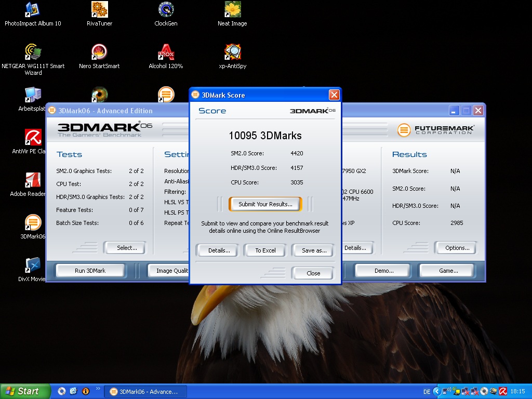
Task: Click the middle quick launch icon in taskbar
Action: tap(73, 391)
